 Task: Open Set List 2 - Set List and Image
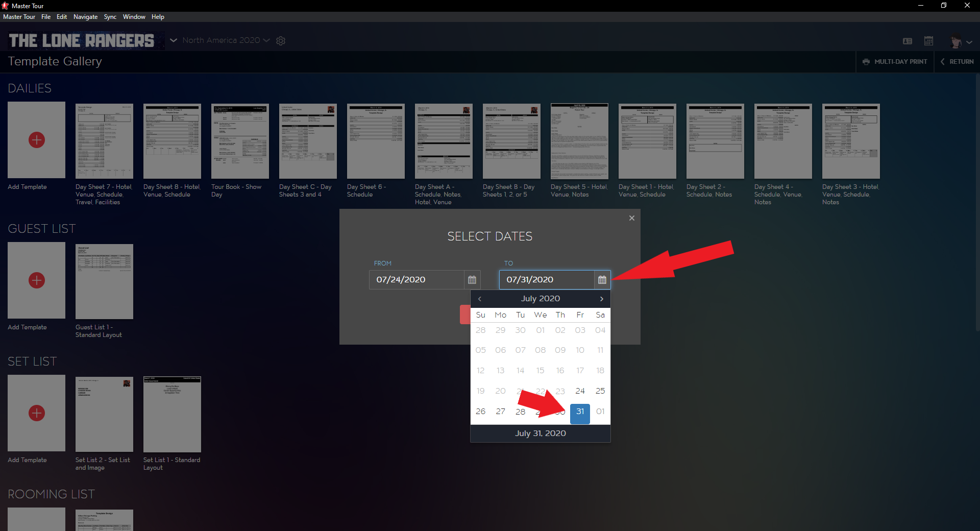coord(104,414)
